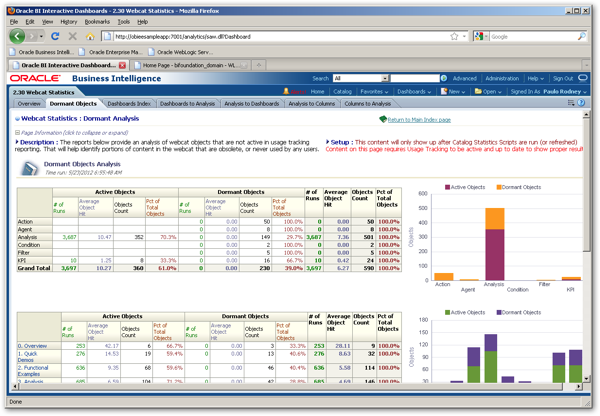Viewport: 600px width, 416px height.
Task: Expand the Help dropdown menu
Action: [536, 78]
